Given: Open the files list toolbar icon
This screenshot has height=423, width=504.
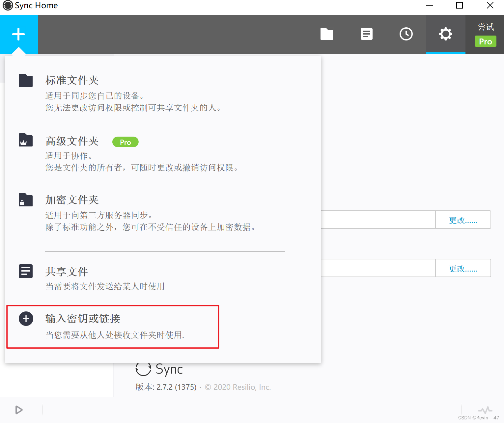Looking at the screenshot, I should (366, 34).
